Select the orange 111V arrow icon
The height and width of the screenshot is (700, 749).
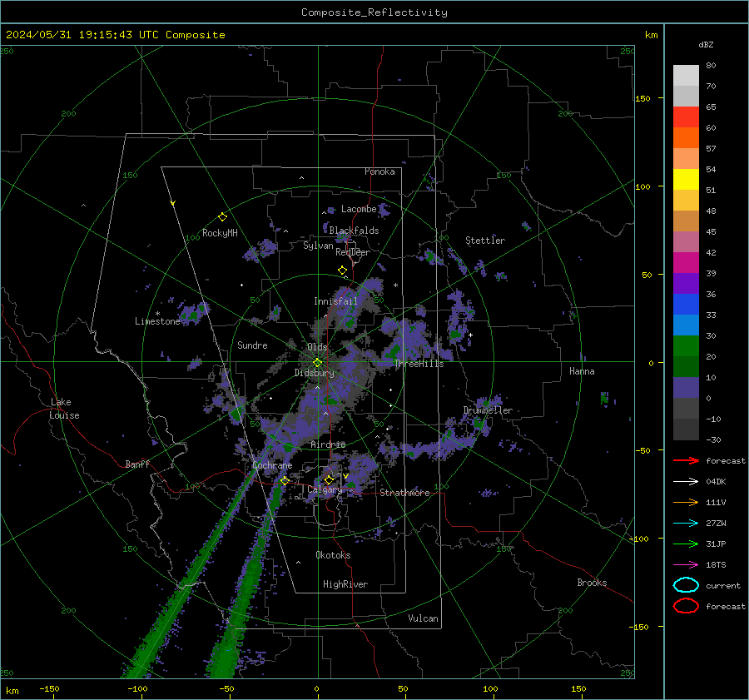tap(686, 502)
